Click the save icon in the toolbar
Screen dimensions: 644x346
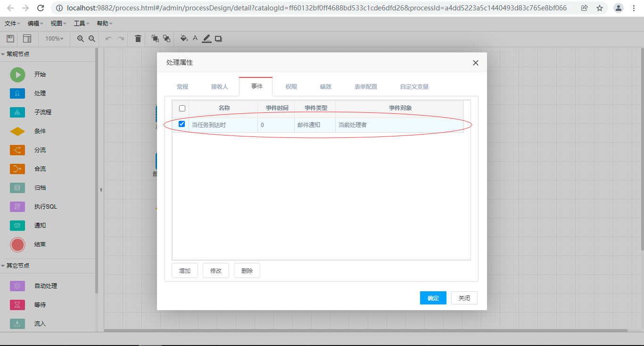10,39
